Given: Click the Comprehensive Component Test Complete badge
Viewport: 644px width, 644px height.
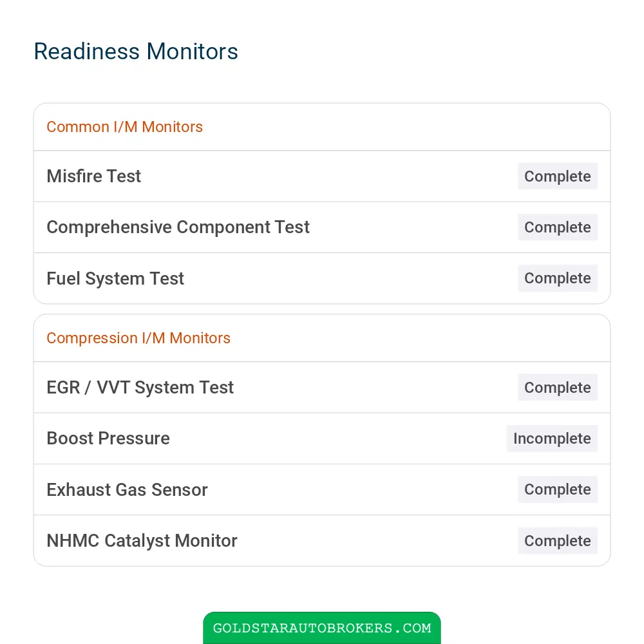Looking at the screenshot, I should click(x=557, y=227).
